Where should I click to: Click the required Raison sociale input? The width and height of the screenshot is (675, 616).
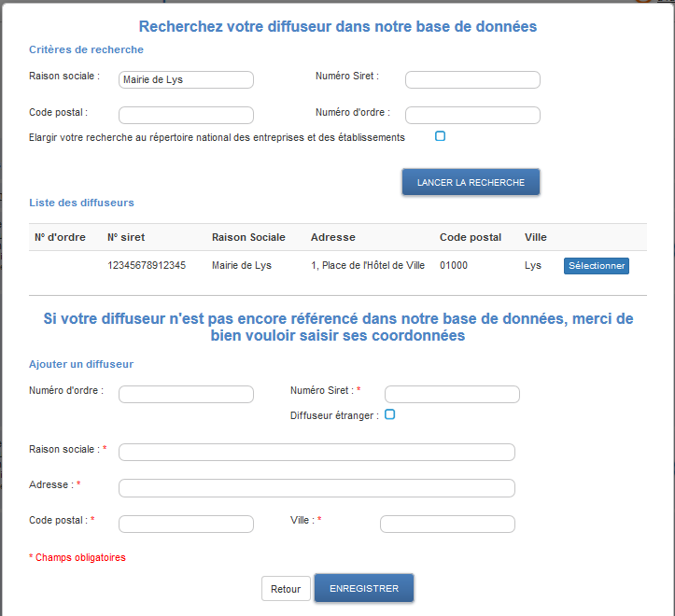(x=316, y=452)
